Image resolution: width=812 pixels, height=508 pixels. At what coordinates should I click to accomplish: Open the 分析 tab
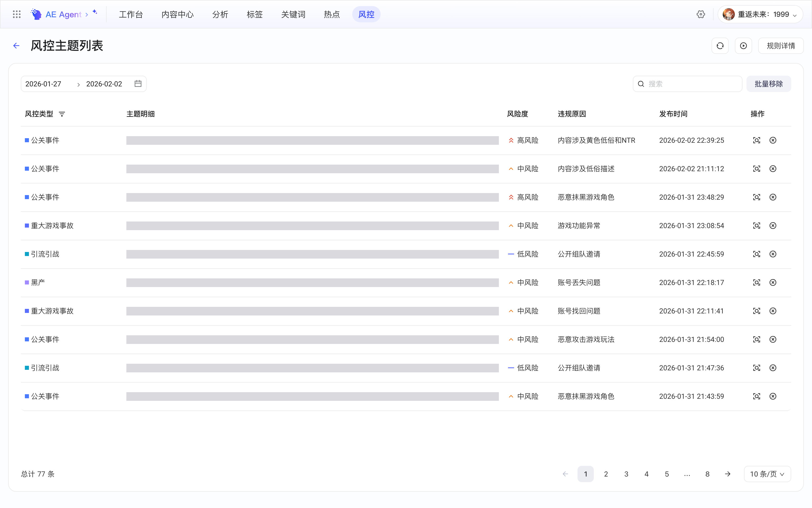click(x=220, y=14)
